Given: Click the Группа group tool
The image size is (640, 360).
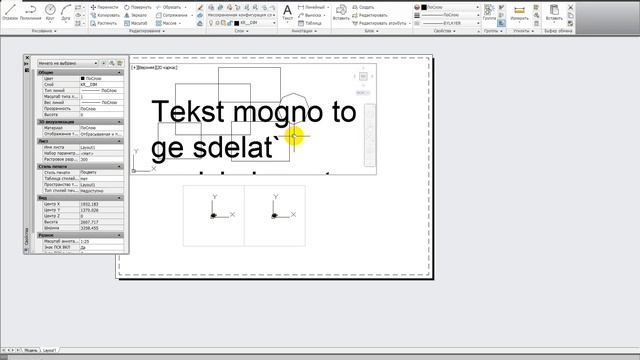Looking at the screenshot, I should coord(489,12).
